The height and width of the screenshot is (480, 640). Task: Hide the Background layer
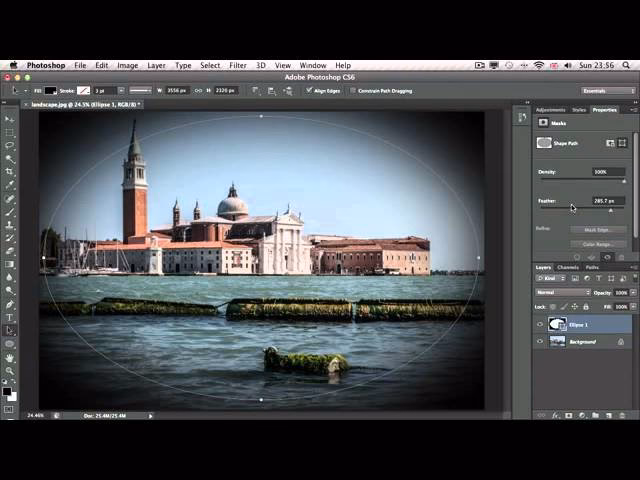pyautogui.click(x=540, y=341)
